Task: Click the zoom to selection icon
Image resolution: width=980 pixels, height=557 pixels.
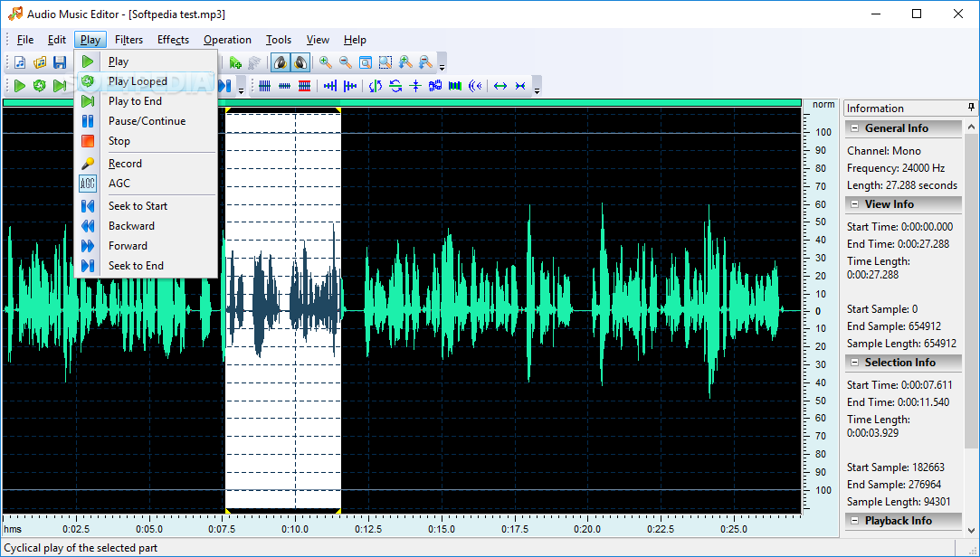Action: [385, 62]
